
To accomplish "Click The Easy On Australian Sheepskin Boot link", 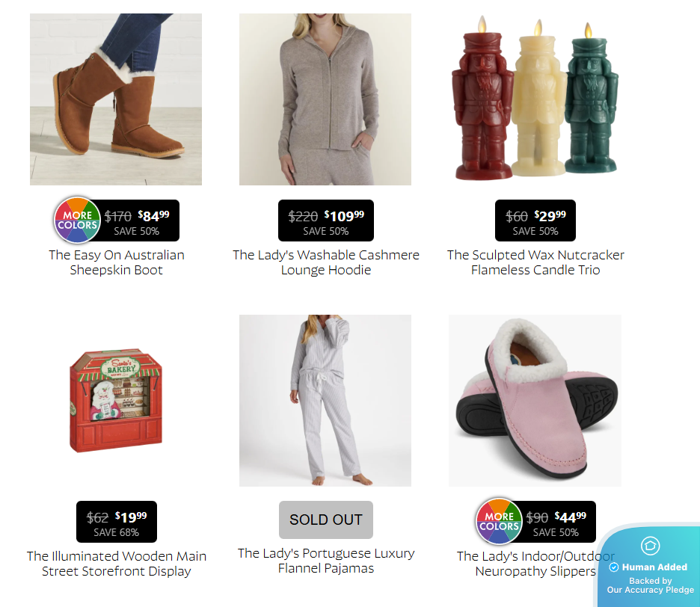I will [117, 262].
